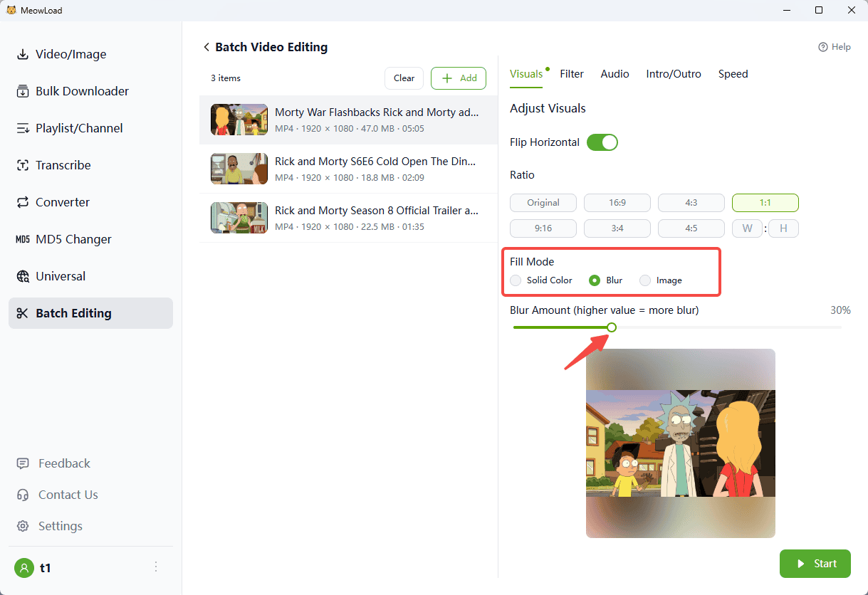Choose the Image fill mode option
This screenshot has width=868, height=595.
(645, 280)
